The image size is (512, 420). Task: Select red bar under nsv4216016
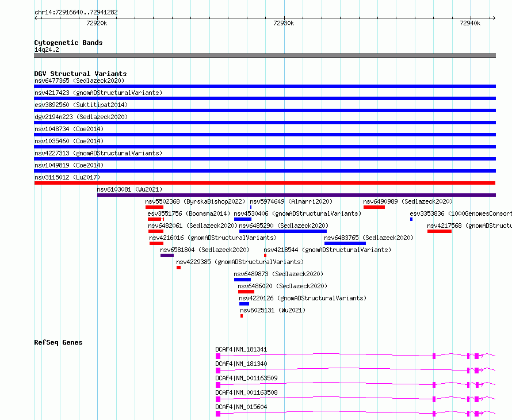[156, 243]
